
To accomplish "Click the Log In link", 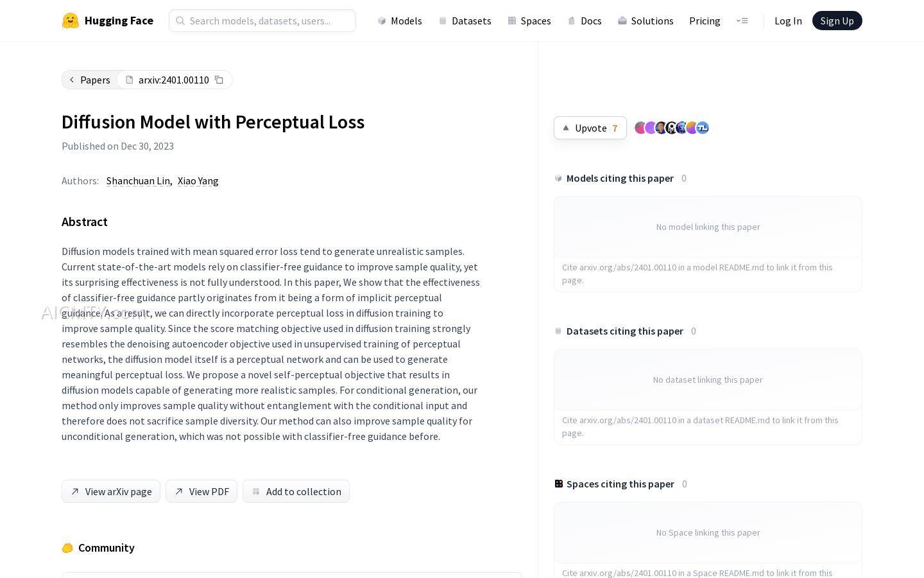I will (788, 21).
